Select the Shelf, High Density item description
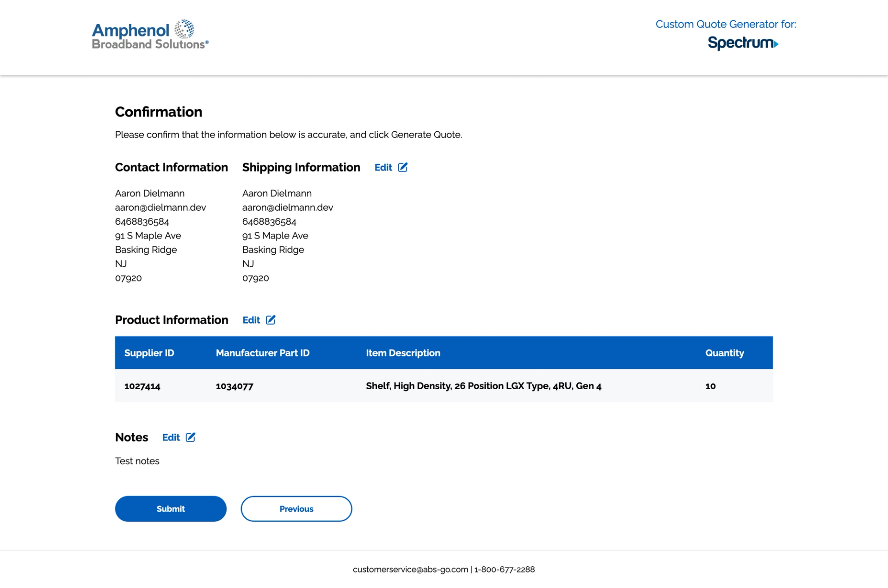The image size is (888, 588). tap(483, 386)
